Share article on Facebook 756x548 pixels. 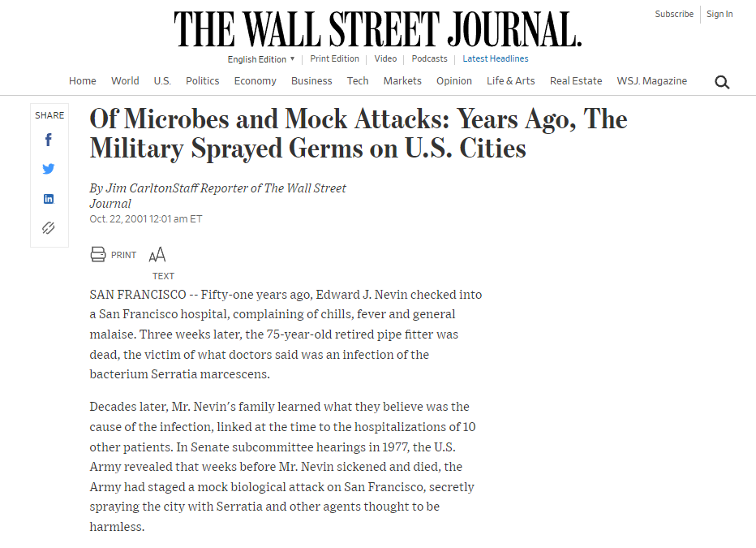49,140
